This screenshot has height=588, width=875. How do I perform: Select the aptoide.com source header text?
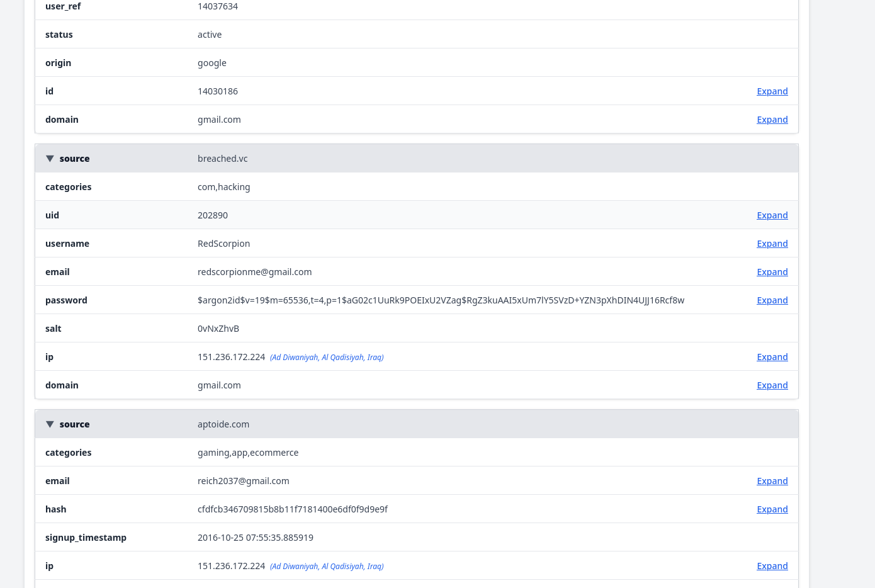223,424
